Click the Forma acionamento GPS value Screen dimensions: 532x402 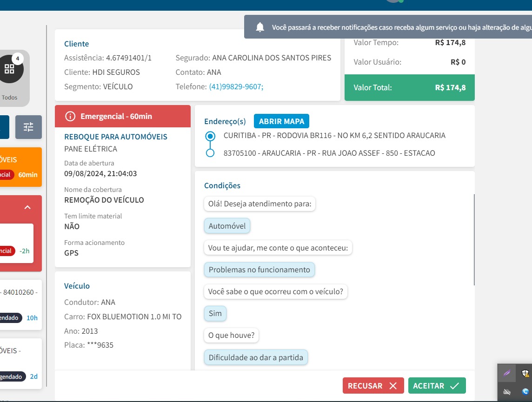(x=71, y=253)
